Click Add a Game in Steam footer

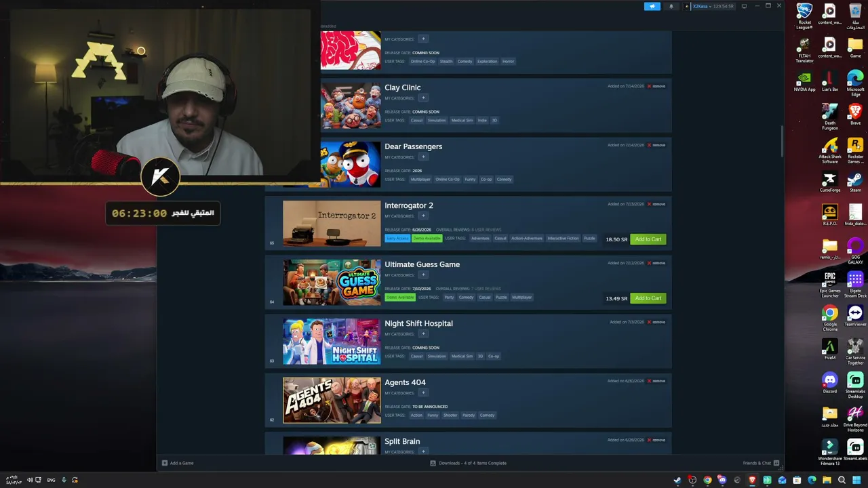pos(178,463)
